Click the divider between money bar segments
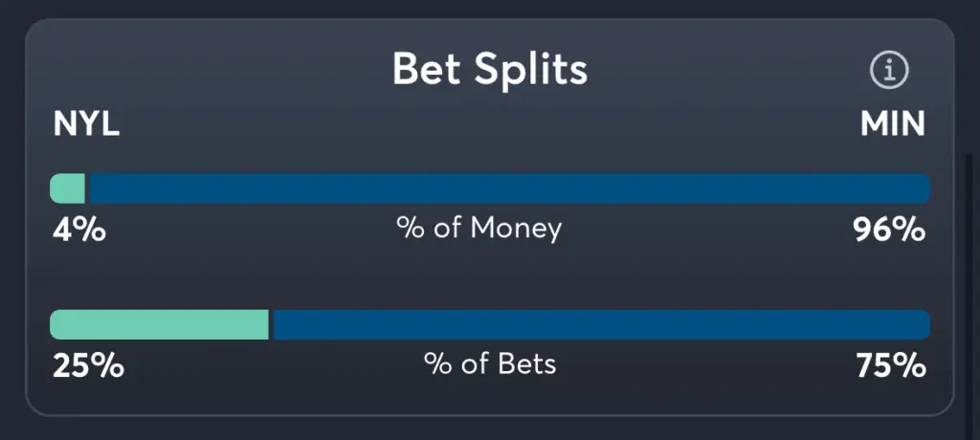980x440 pixels. pyautogui.click(x=87, y=188)
